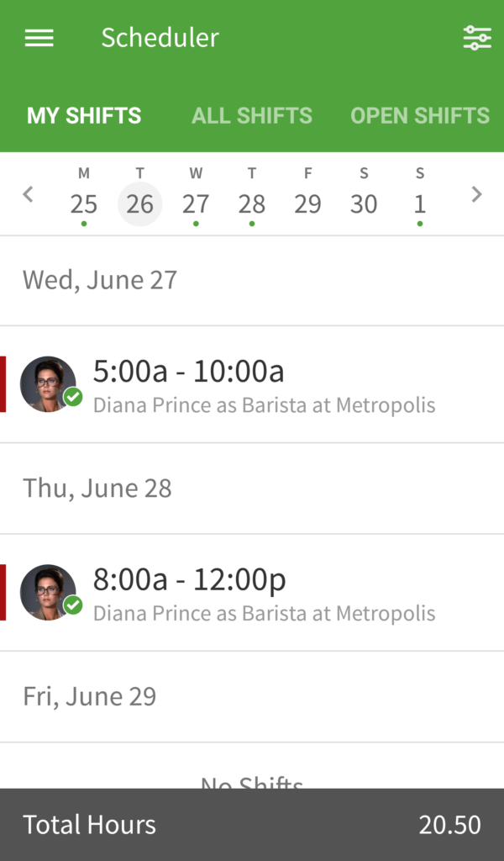This screenshot has width=504, height=861.
Task: Navigate to the previous week with the left chevron
Action: tap(28, 194)
